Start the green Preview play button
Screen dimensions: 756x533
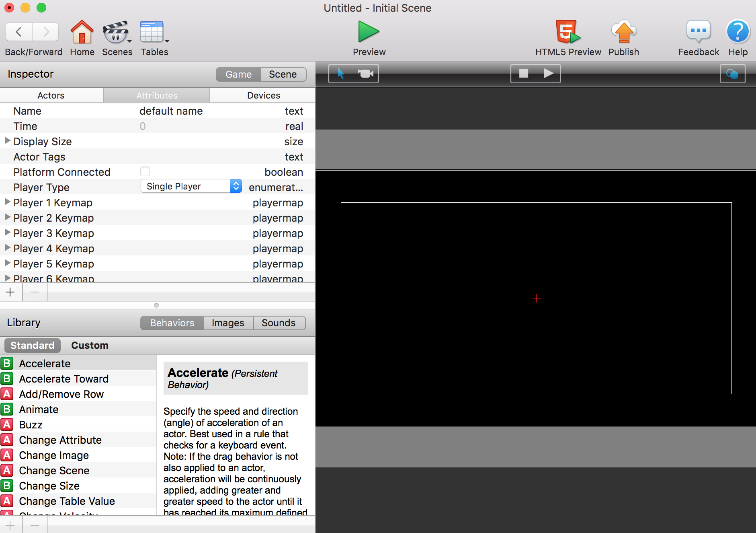coord(369,32)
